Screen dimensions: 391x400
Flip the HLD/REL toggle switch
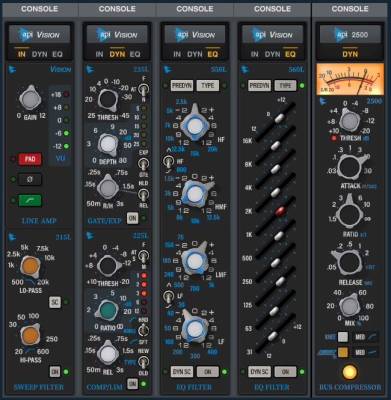(x=143, y=195)
